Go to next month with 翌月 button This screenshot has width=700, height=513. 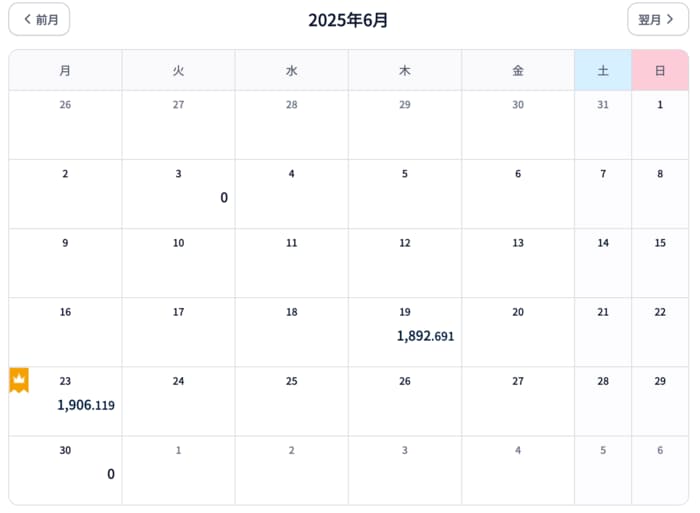click(657, 19)
